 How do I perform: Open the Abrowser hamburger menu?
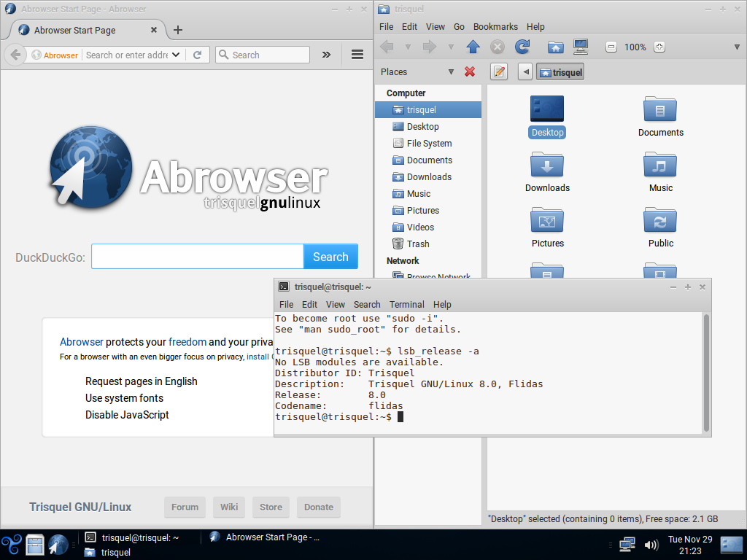coord(357,55)
